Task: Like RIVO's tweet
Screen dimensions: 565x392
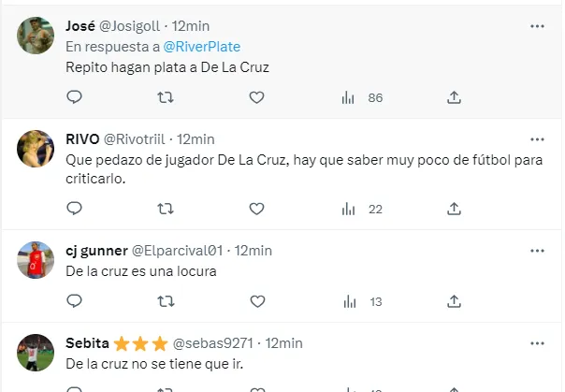Action: point(256,209)
